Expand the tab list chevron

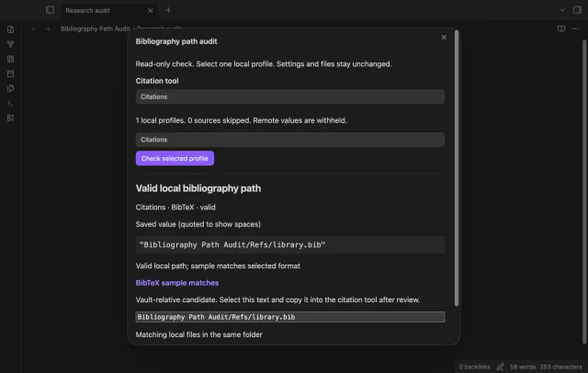click(x=562, y=10)
